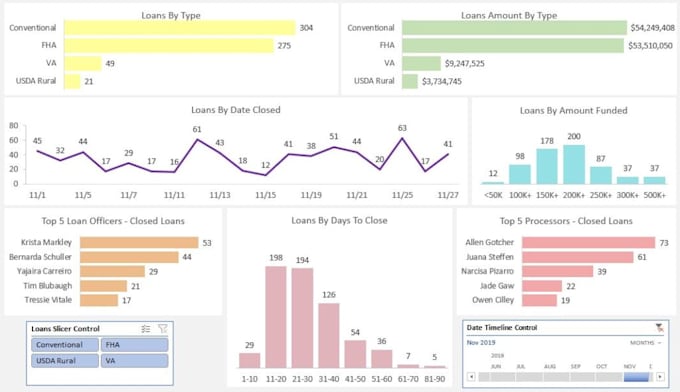This screenshot has height=392, width=680.
Task: Toggle multi-select in Loans Slicer Control
Action: pyautogui.click(x=146, y=329)
